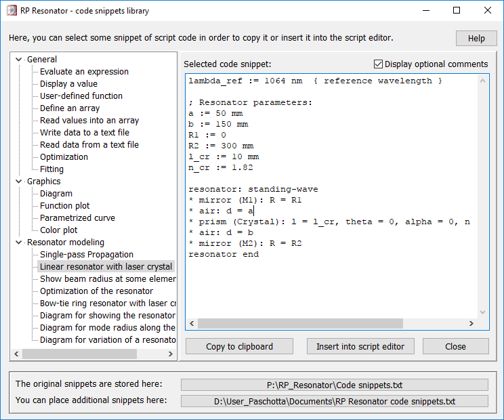Image resolution: width=504 pixels, height=420 pixels.
Task: Maximize the code snippets library window
Action: pyautogui.click(x=457, y=11)
